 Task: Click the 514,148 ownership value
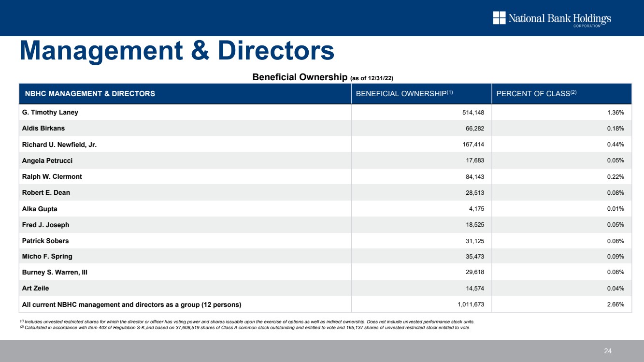[473, 113]
